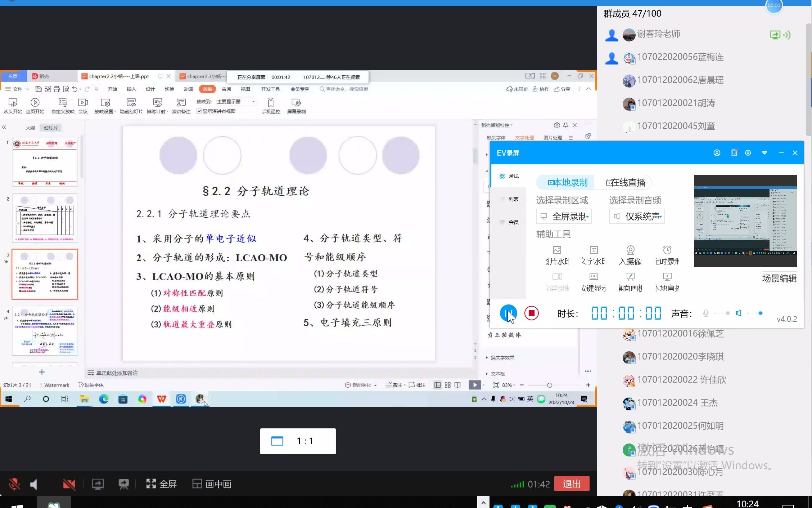Viewport: 812px width, 508px height.
Task: Toggle the camera off icon in meeting toolbar
Action: tap(69, 484)
